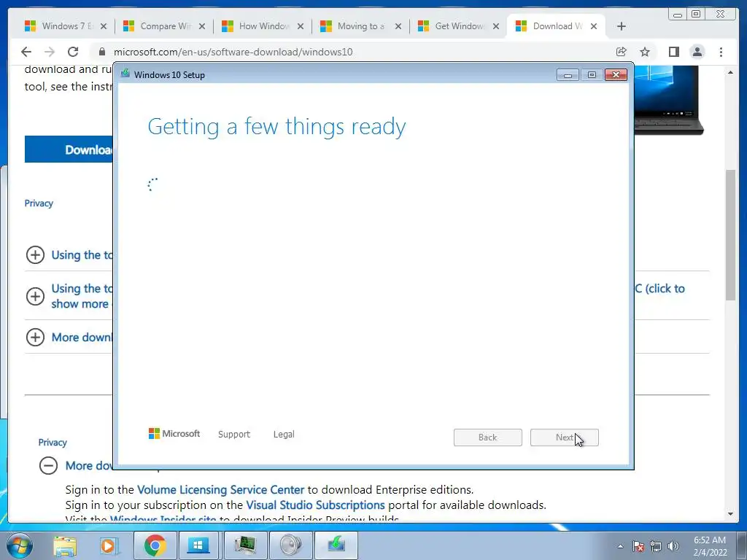
Task: Expand the 'Using the to… show more' section
Action: 35,296
